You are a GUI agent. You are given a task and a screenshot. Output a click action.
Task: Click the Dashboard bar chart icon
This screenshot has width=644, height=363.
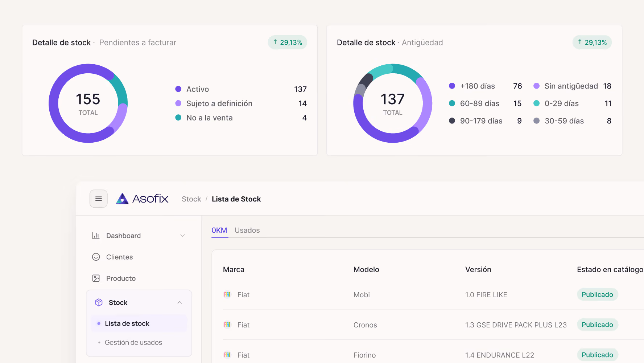96,236
